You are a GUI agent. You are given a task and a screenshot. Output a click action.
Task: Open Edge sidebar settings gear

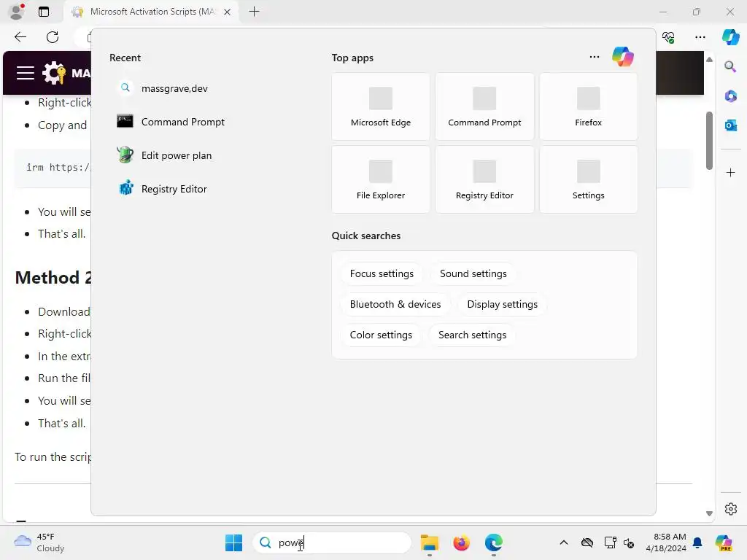click(x=730, y=508)
